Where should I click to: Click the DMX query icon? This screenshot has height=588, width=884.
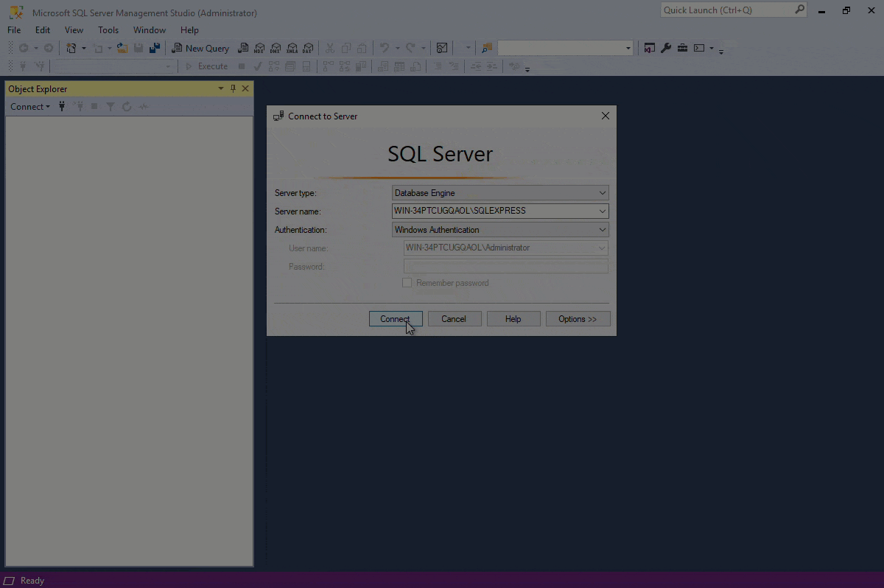tap(275, 48)
